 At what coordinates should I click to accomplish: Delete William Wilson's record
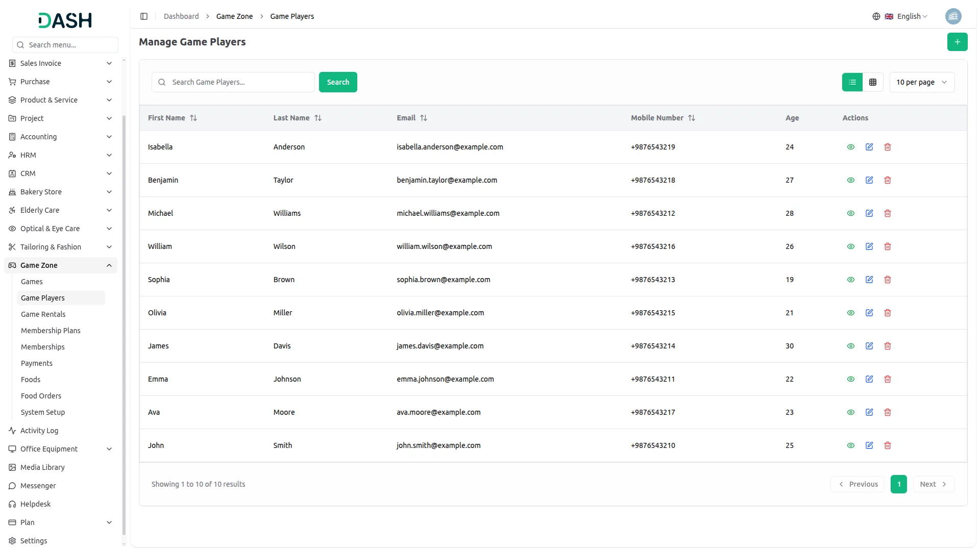(x=888, y=246)
